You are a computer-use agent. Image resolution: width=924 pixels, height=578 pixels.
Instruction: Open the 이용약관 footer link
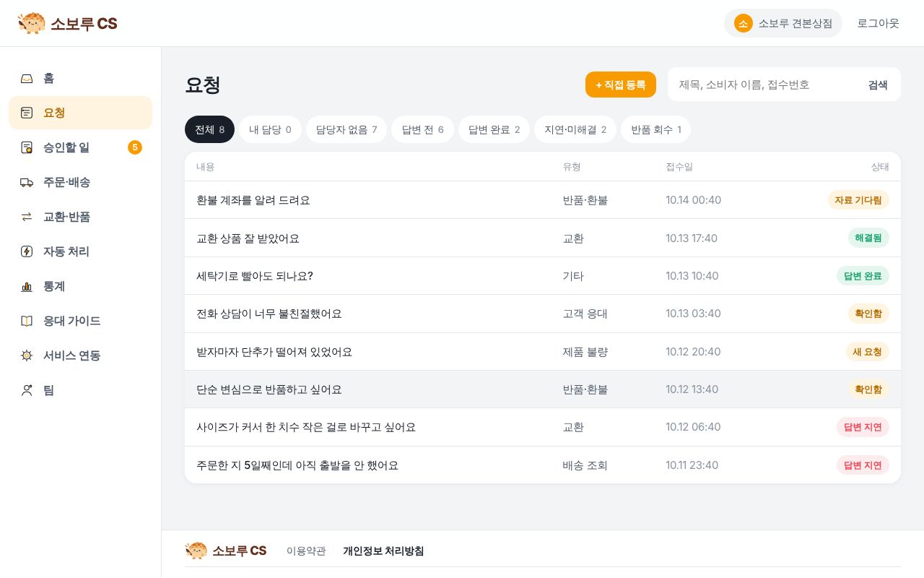tap(306, 551)
